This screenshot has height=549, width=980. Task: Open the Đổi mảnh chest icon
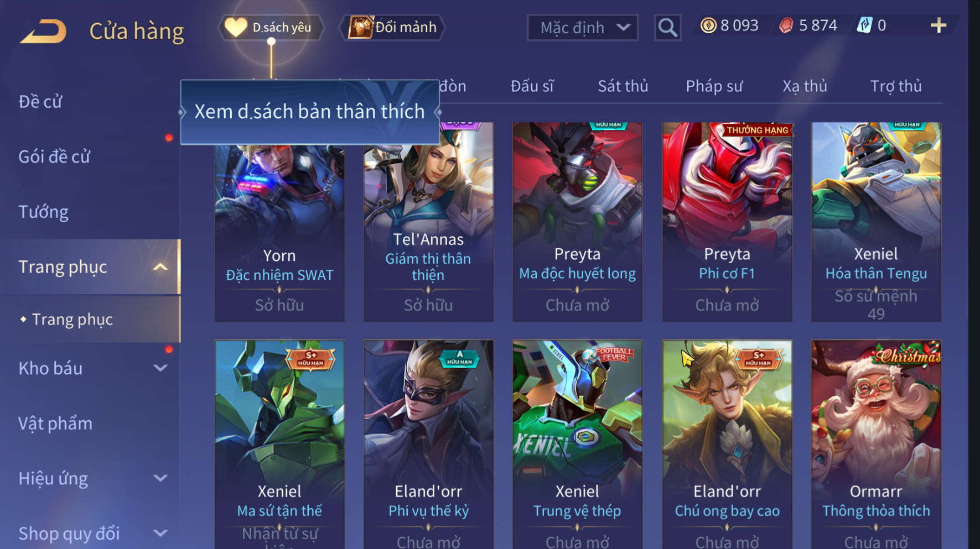(361, 27)
